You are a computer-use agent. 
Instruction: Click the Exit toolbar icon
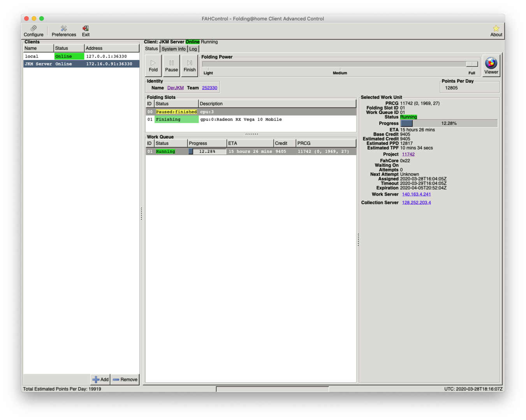pyautogui.click(x=86, y=31)
